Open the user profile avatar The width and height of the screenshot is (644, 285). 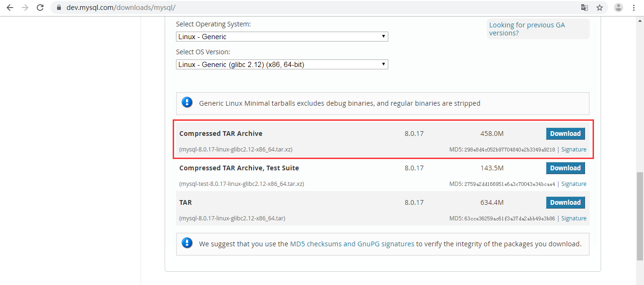tap(619, 8)
